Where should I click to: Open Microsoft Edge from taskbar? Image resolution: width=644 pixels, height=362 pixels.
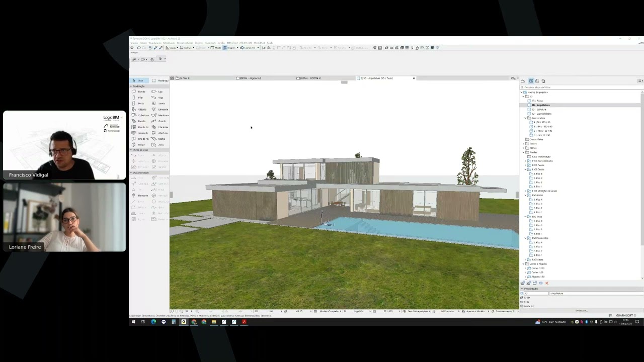point(153,322)
